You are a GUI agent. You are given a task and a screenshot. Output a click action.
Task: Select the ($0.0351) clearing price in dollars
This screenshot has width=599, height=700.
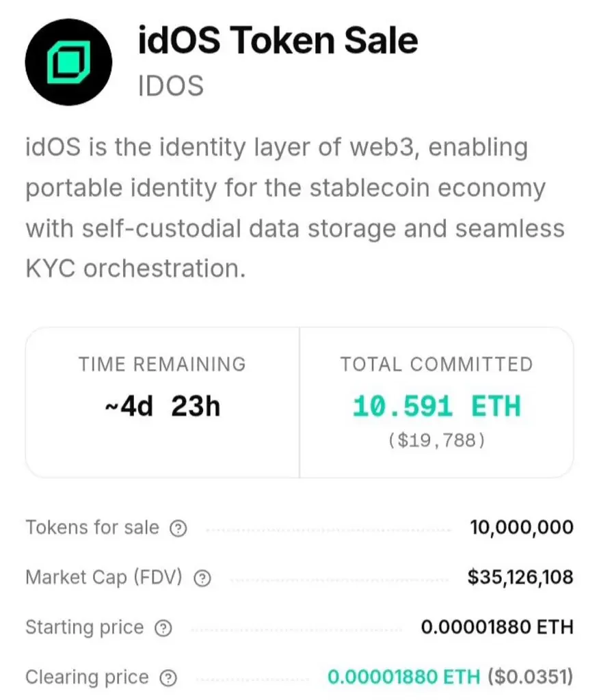click(530, 677)
